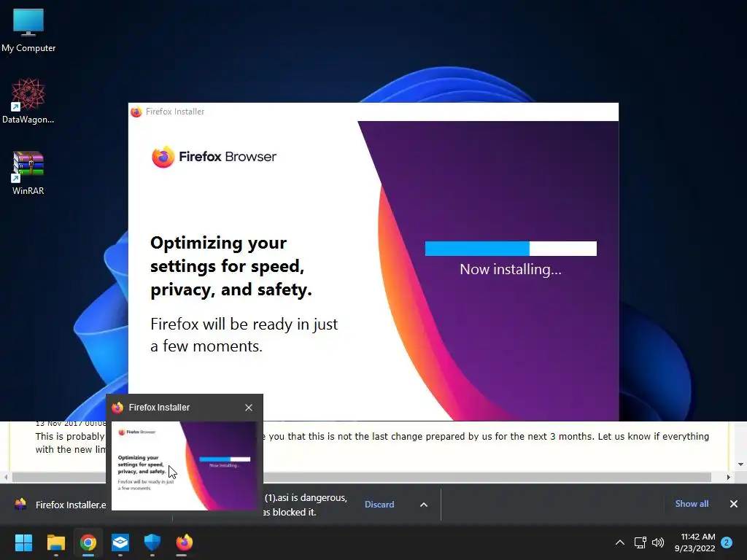Image resolution: width=747 pixels, height=560 pixels.
Task: Click Firefox Installer taskbar icon
Action: click(185, 542)
